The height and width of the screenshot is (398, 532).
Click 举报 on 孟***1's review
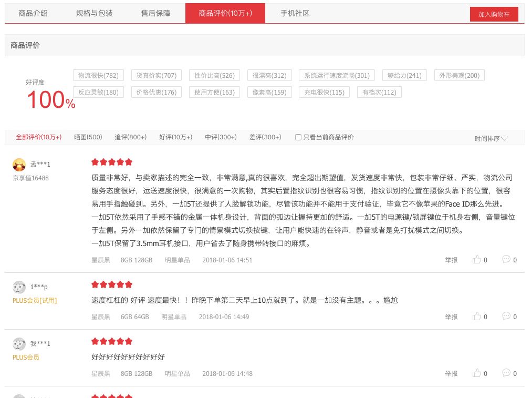(451, 259)
